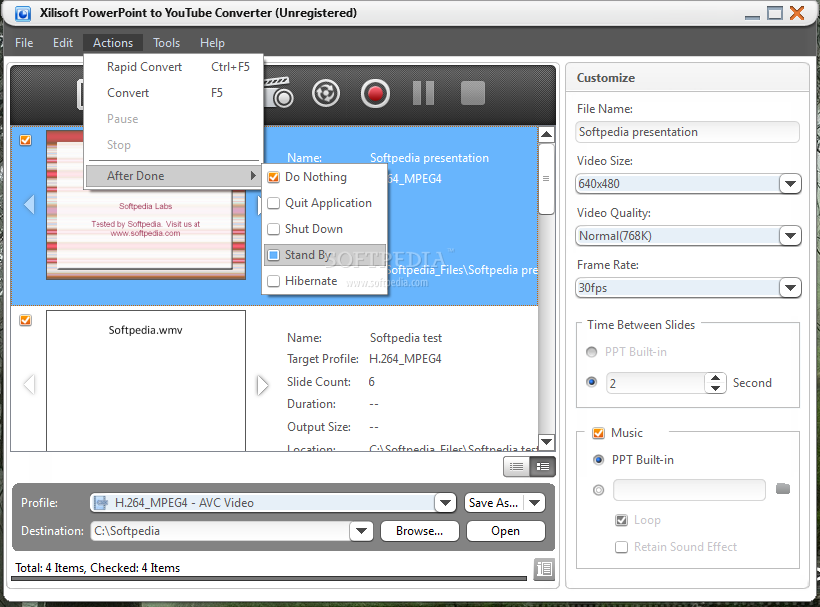
Task: Click scroll up arrow of file list
Action: 546,134
